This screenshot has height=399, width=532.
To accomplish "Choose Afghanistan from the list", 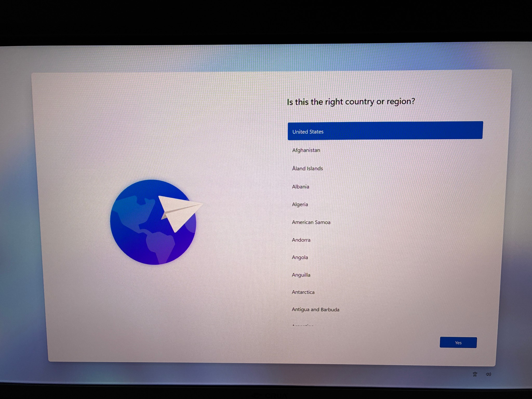I will [x=385, y=150].
